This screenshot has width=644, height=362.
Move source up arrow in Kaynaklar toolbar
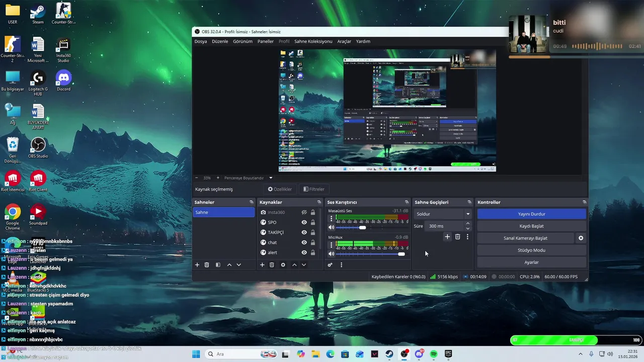tap(294, 265)
